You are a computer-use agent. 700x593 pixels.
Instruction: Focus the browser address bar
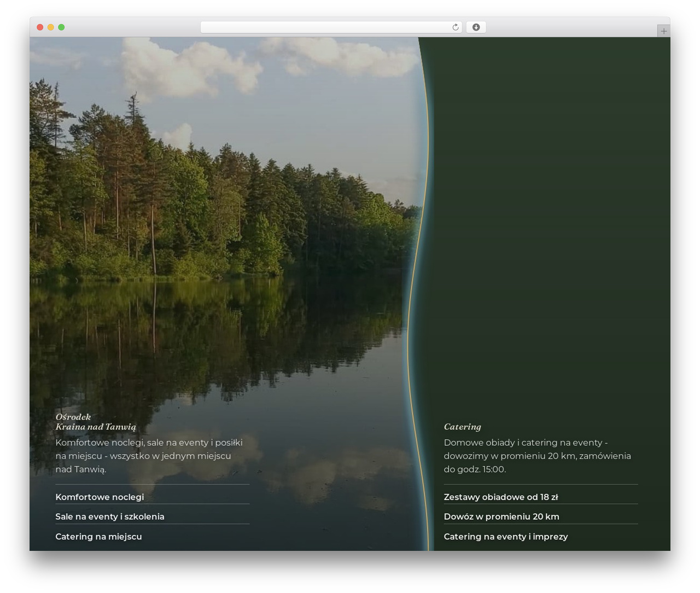[x=331, y=27]
